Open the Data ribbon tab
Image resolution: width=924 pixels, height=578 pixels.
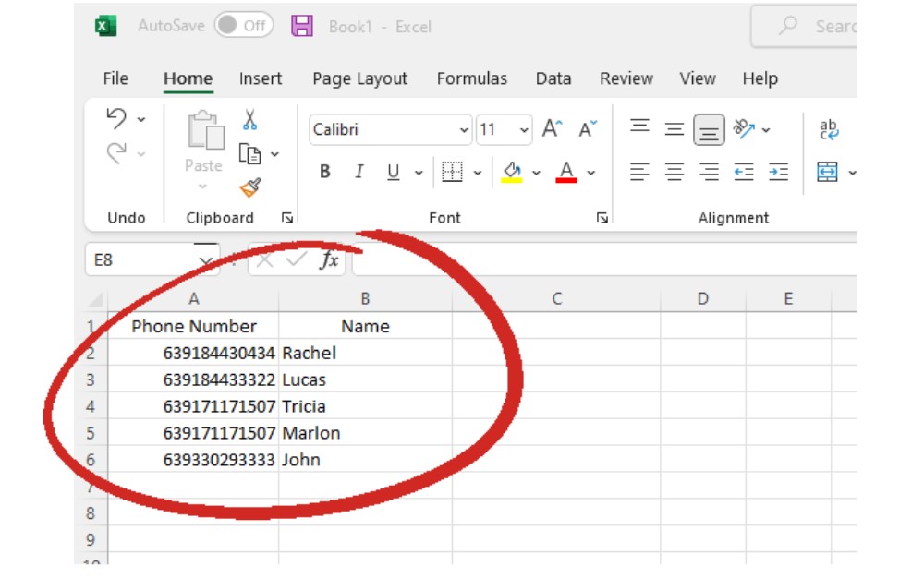coord(552,79)
